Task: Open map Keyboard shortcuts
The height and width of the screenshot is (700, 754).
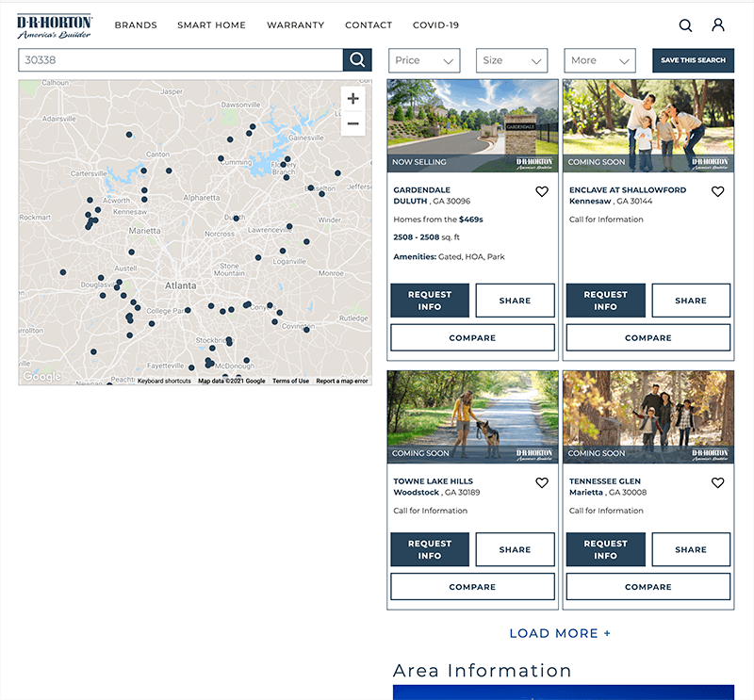Action: (x=164, y=381)
